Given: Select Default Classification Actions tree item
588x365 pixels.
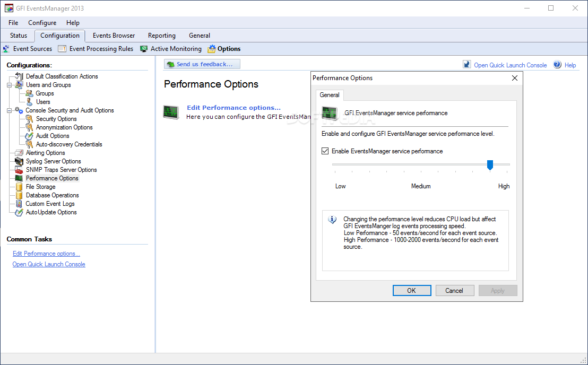Looking at the screenshot, I should click(62, 76).
